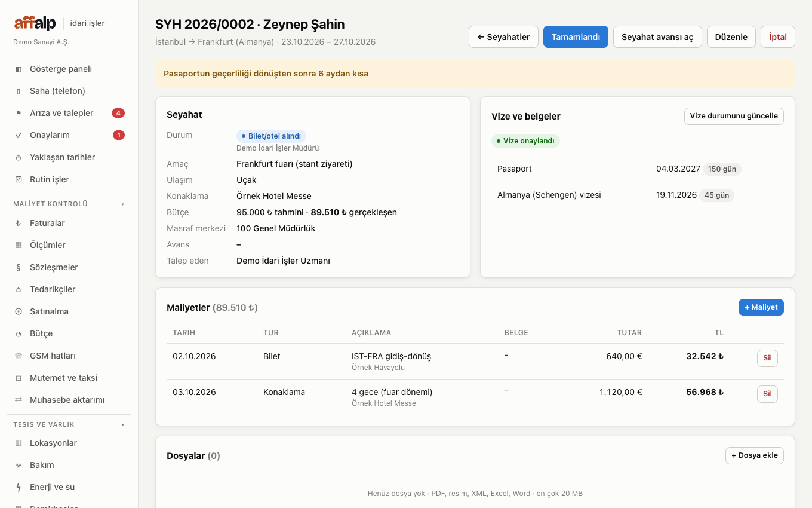Click the passport validity warning banner
Screen dimensions: 812x508
tap(475, 74)
